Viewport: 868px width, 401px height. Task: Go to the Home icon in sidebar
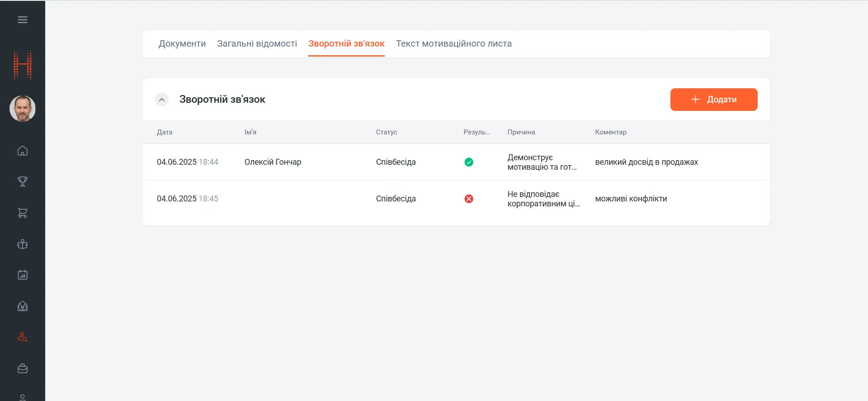pos(23,151)
